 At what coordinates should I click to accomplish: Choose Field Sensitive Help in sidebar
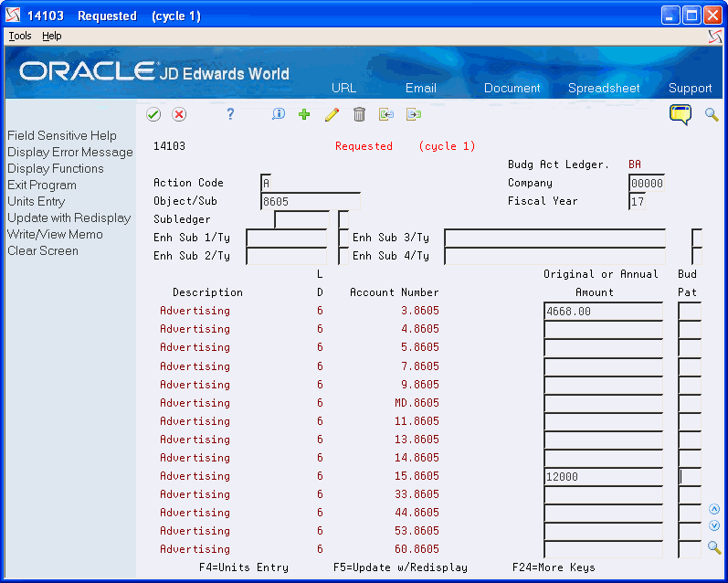click(x=62, y=135)
